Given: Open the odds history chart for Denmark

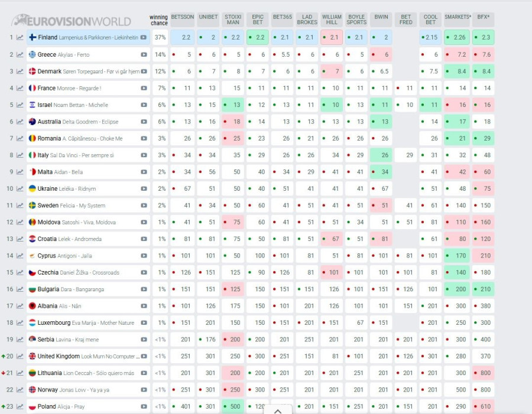Looking at the screenshot, I should tap(20, 71).
